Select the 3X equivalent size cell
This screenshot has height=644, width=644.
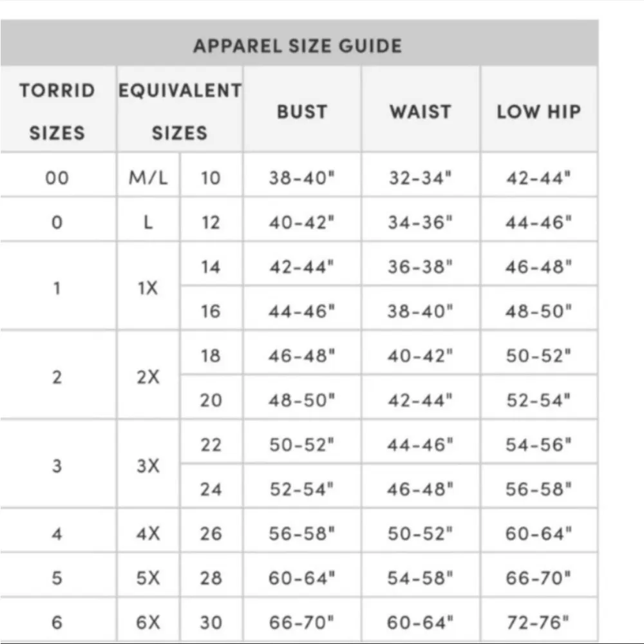(148, 466)
